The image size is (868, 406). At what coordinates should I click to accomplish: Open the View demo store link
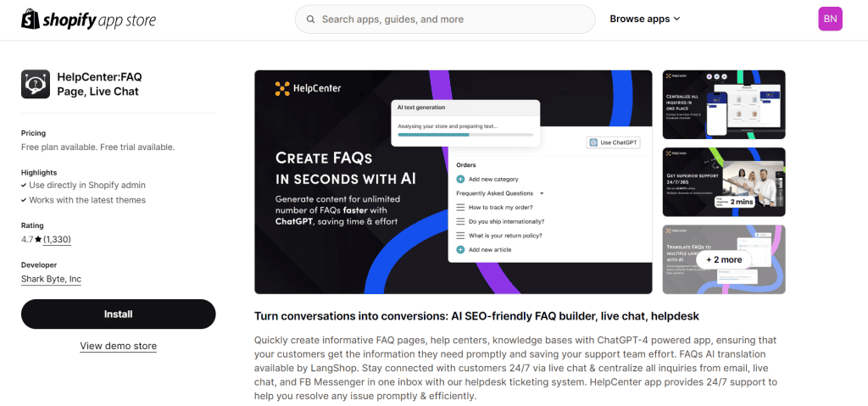click(x=119, y=346)
